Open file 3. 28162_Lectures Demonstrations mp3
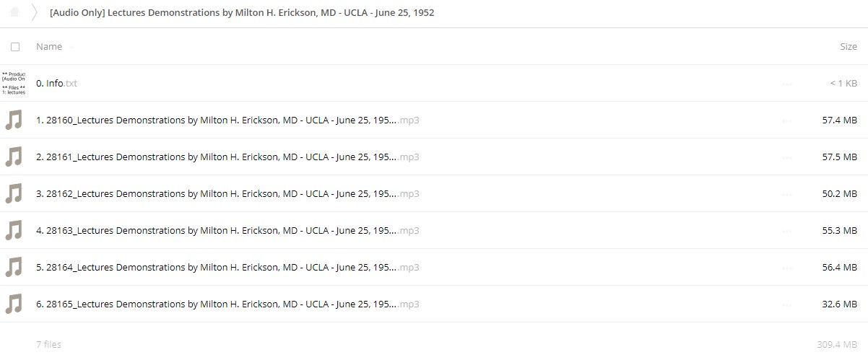Image resolution: width=868 pixels, height=360 pixels. point(227,193)
